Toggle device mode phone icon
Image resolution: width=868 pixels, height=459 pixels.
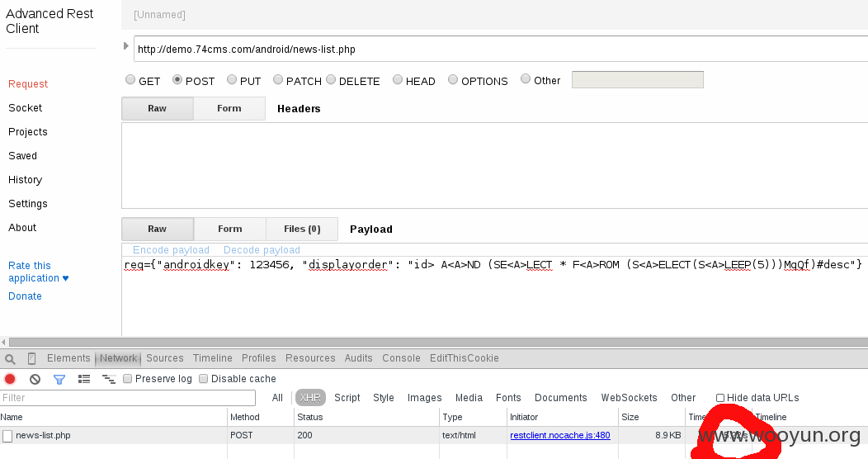pyautogui.click(x=31, y=359)
